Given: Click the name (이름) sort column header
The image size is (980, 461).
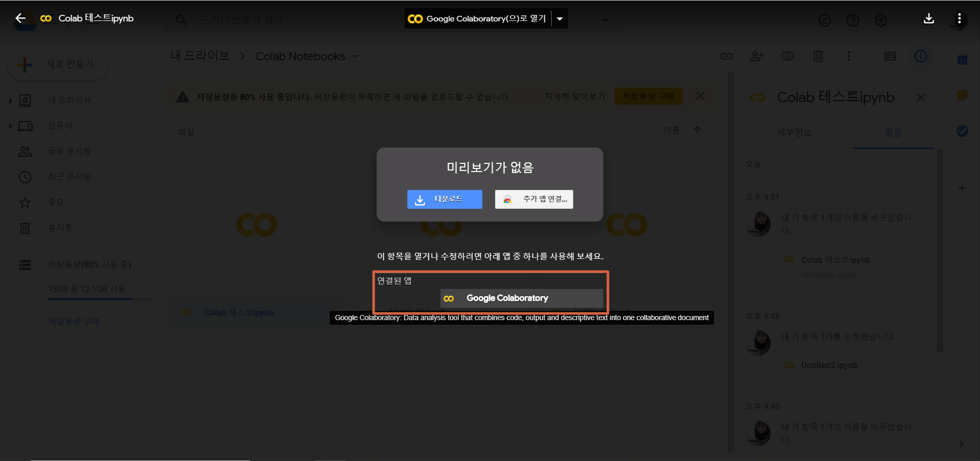Looking at the screenshot, I should pyautogui.click(x=672, y=130).
